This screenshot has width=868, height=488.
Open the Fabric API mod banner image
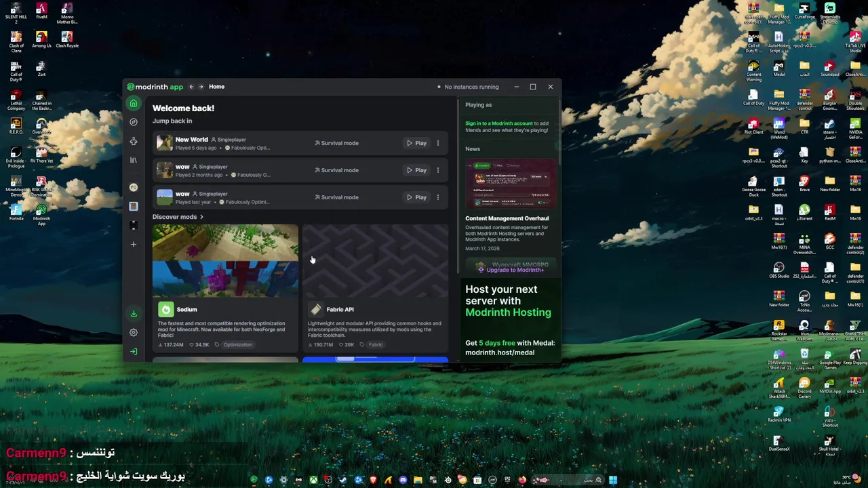375,261
